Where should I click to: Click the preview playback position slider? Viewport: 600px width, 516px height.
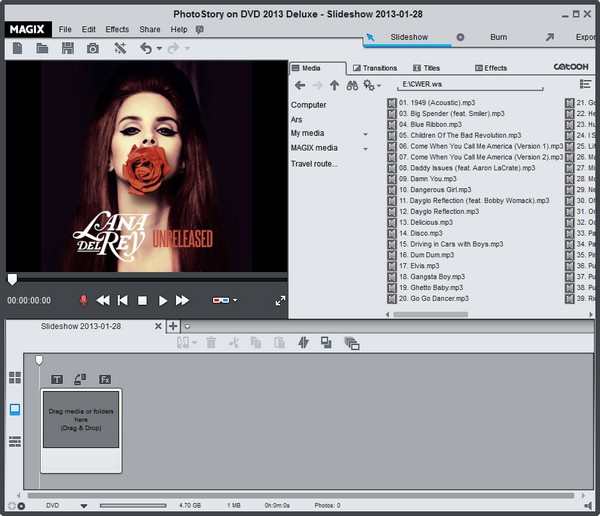(x=12, y=279)
